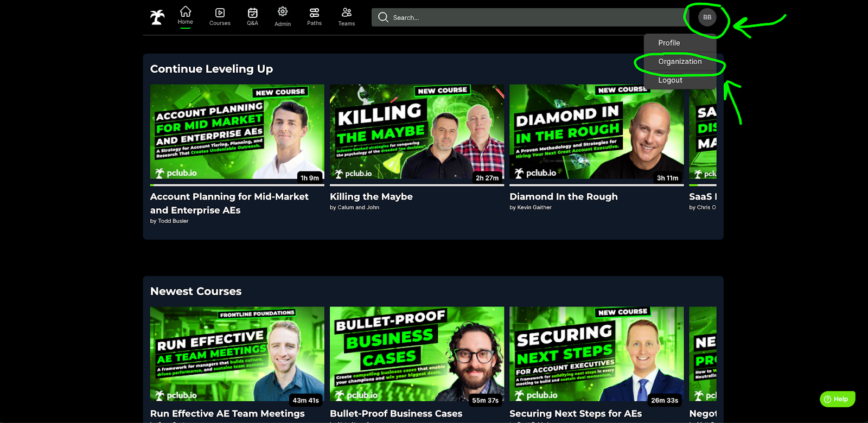Open Securing Next Steps for AEs thumbnail
868x423 pixels.
click(x=597, y=354)
